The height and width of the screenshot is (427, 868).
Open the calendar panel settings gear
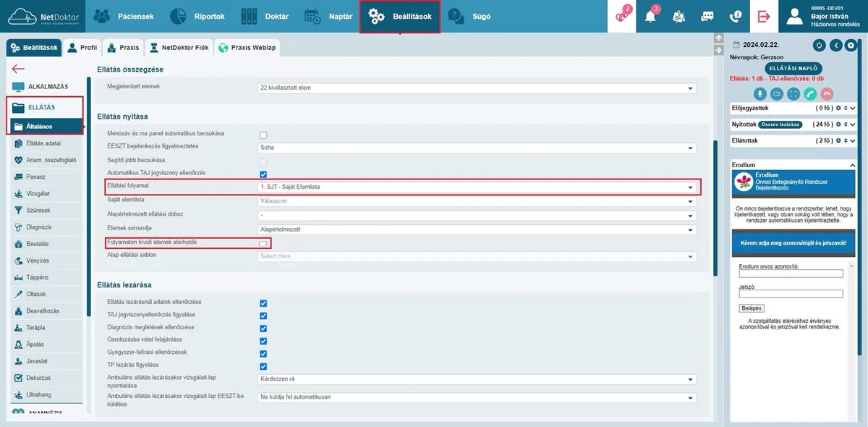click(x=851, y=45)
